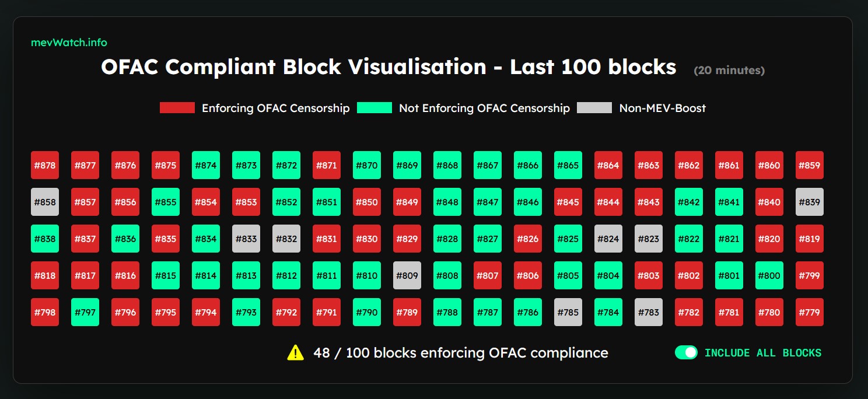The height and width of the screenshot is (399, 868).
Task: Open block #779 in the bottom row
Action: pyautogui.click(x=810, y=312)
